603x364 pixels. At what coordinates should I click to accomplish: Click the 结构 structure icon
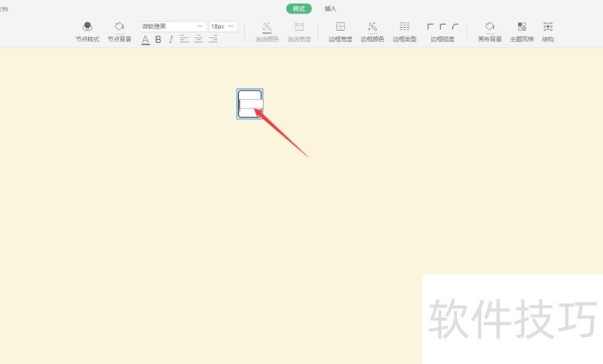pyautogui.click(x=548, y=31)
